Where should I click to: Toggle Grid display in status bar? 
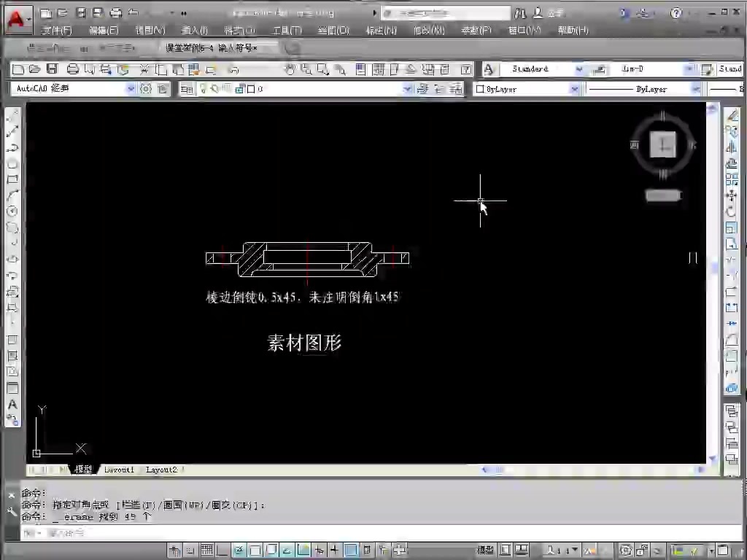(206, 550)
